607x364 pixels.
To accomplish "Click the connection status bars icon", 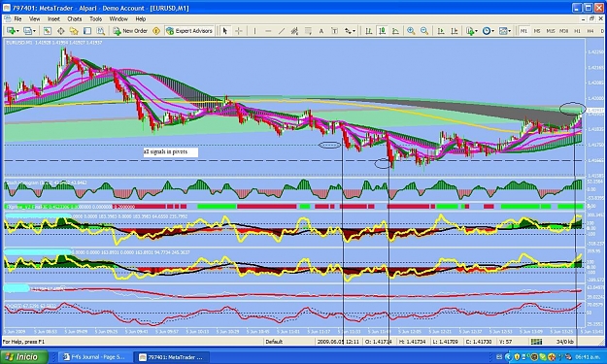I will click(536, 342).
